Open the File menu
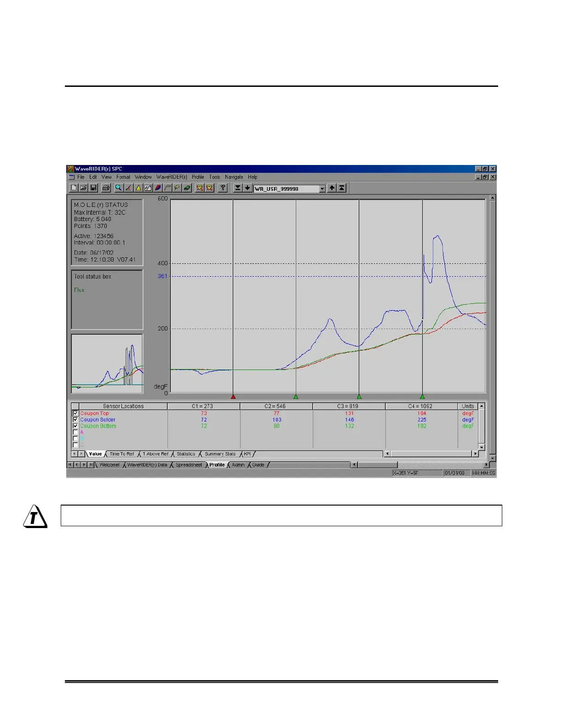563x728 pixels. (81, 177)
